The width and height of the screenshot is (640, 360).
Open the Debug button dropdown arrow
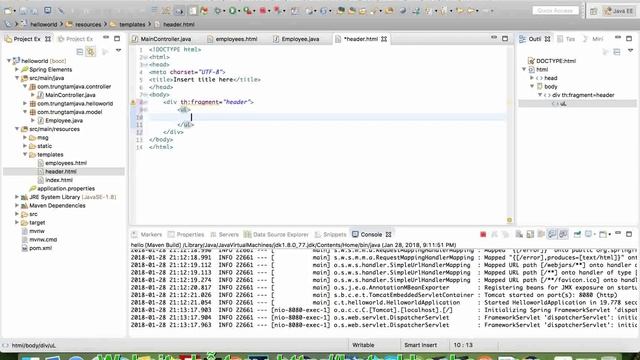coord(224,11)
